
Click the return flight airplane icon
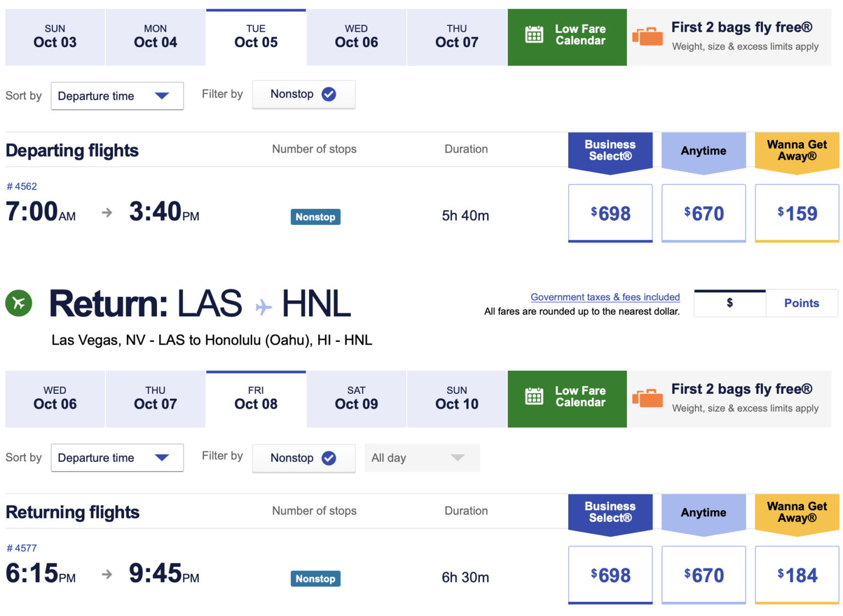(x=19, y=303)
